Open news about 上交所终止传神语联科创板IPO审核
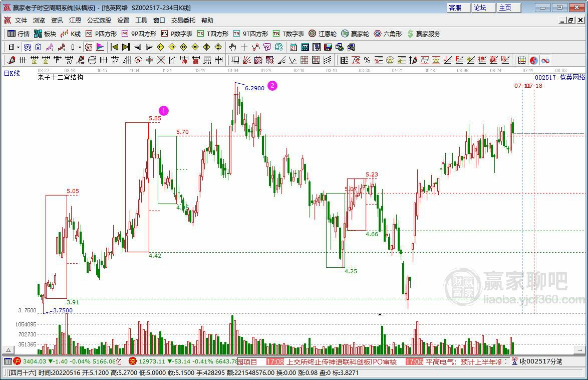The height and width of the screenshot is (380, 588). [342, 361]
